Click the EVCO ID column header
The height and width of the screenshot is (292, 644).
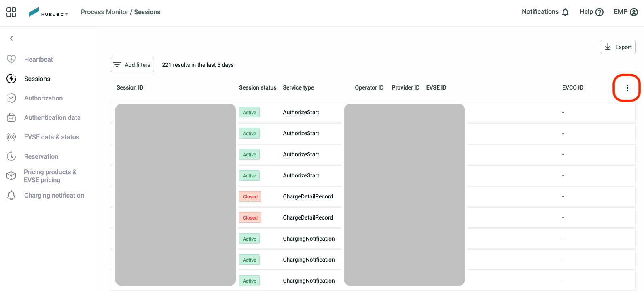pos(573,87)
